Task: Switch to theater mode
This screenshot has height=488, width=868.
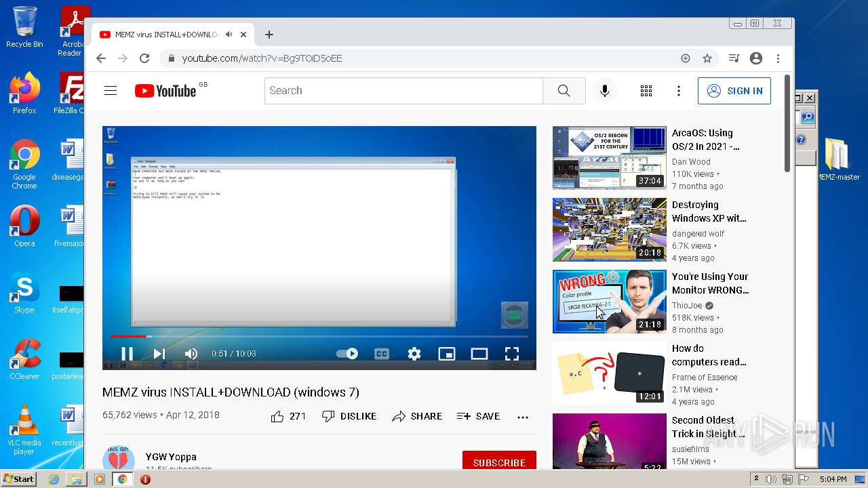Action: coord(479,353)
